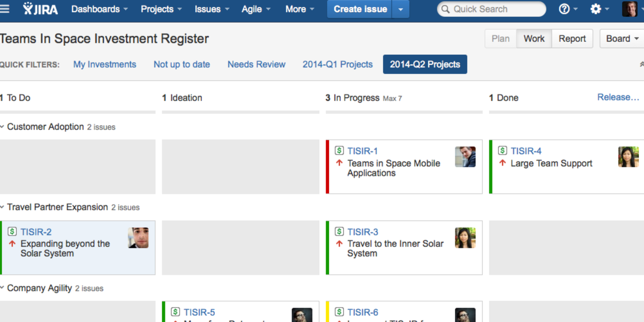Click the assignee avatar on TISIR-2
The image size is (644, 322).
point(138,238)
